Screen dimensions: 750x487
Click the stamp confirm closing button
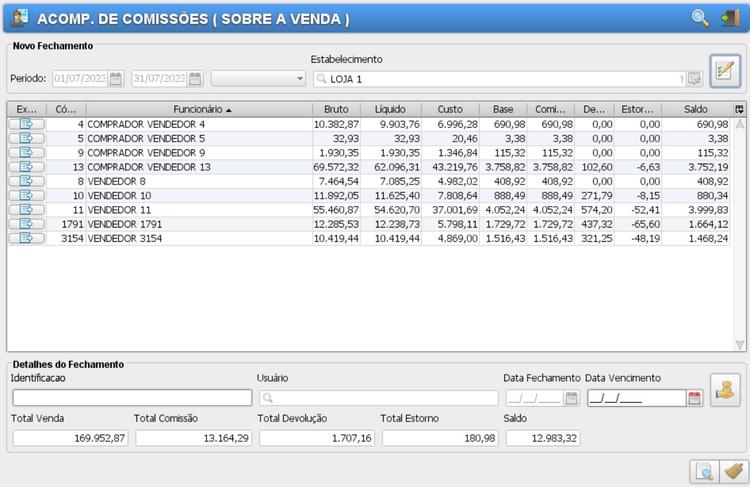point(725,390)
